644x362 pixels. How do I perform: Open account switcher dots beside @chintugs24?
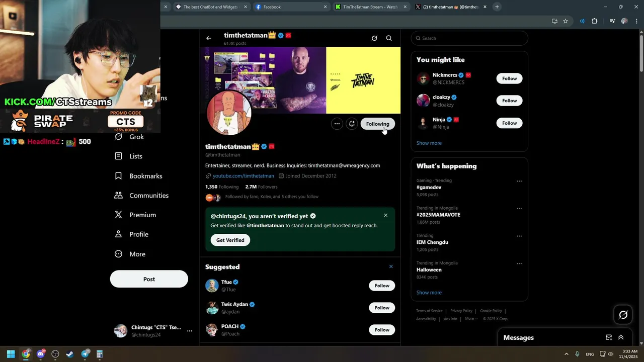click(190, 331)
